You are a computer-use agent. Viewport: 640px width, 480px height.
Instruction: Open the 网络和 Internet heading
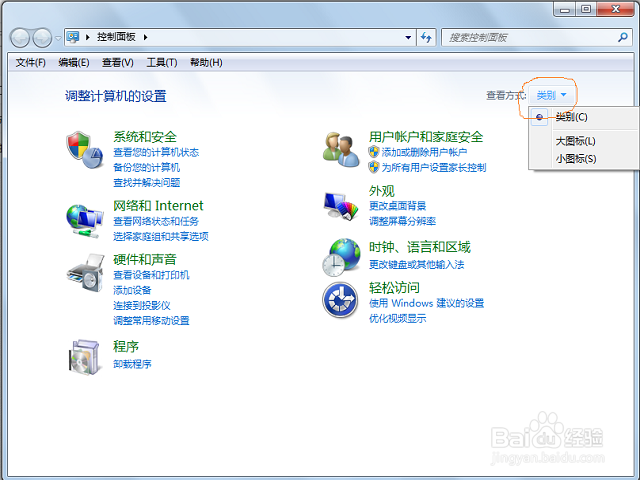158,205
